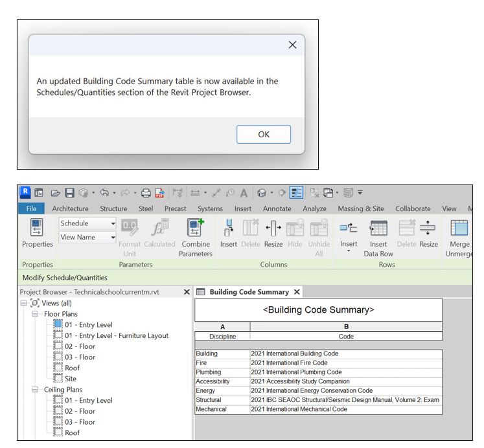Click the Section icon in quick access toolbar
484x448 pixels.
click(x=282, y=193)
